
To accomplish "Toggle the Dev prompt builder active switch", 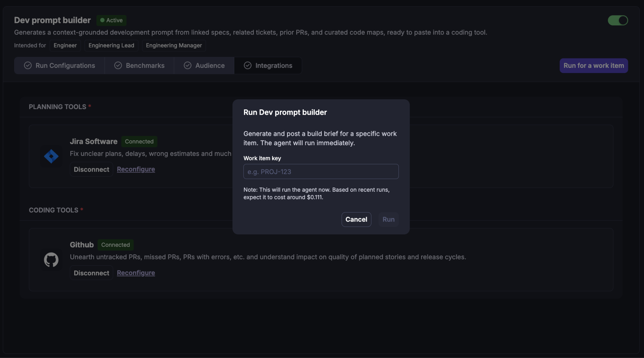I will coord(618,20).
